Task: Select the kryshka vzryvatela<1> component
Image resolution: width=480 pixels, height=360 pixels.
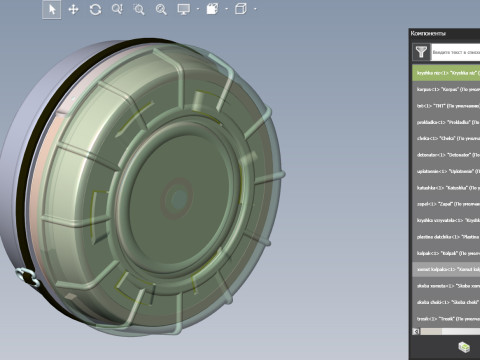Action: click(x=446, y=220)
